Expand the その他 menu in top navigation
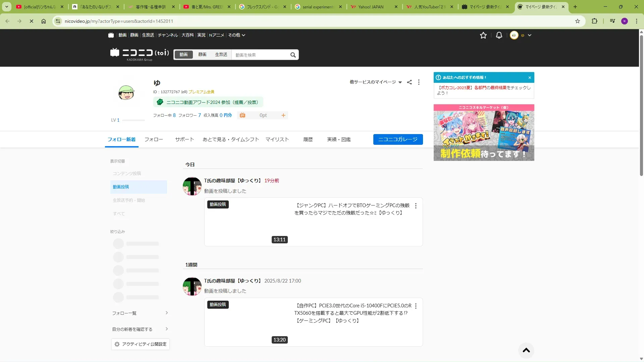Image resolution: width=644 pixels, height=362 pixels. [x=236, y=35]
